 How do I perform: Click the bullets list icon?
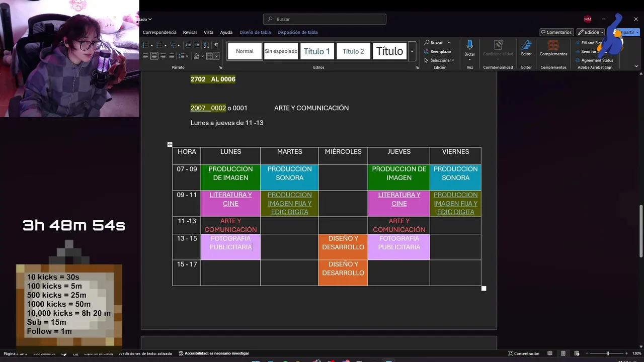(145, 45)
